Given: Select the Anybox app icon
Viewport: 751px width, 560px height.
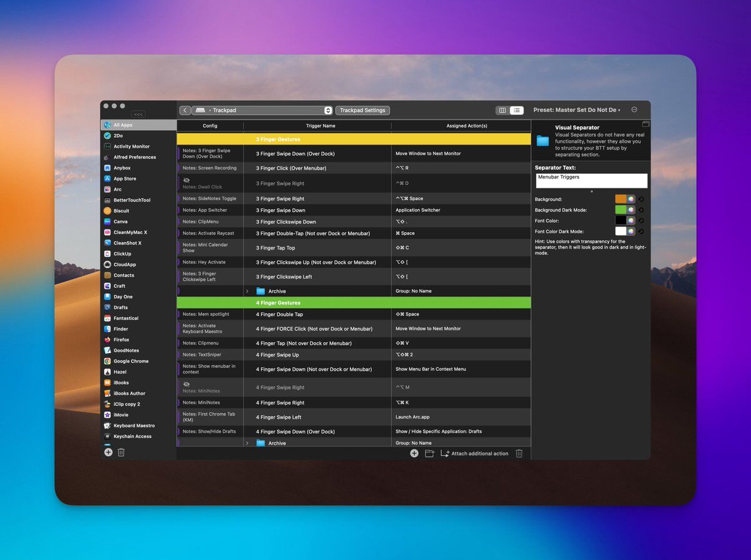Looking at the screenshot, I should pos(108,168).
